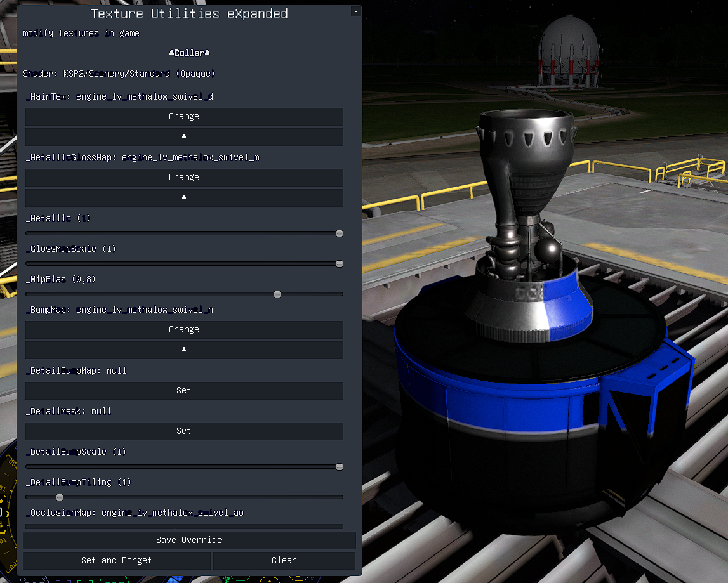Click the _GlossMapScale slider handle
728x583 pixels.
[340, 264]
